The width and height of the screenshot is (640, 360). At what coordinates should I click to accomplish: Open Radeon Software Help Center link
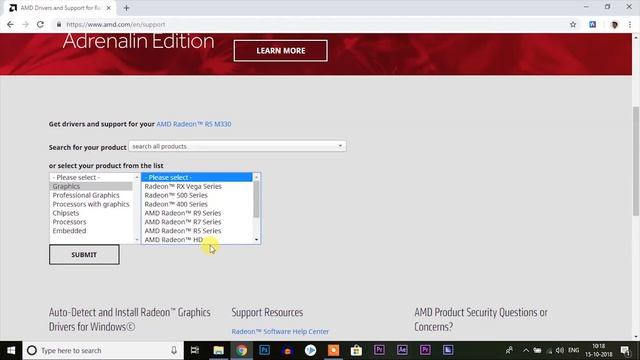(x=280, y=331)
